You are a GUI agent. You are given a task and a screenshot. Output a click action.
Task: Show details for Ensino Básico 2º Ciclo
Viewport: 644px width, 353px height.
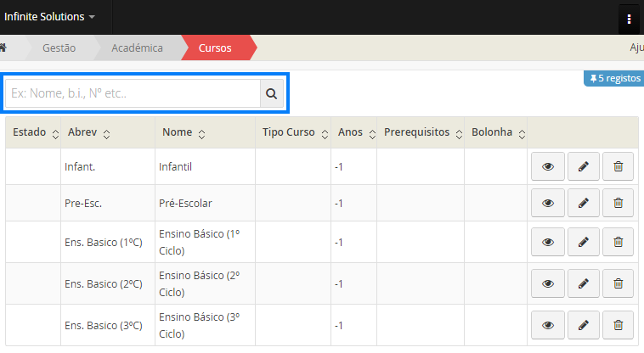point(548,283)
